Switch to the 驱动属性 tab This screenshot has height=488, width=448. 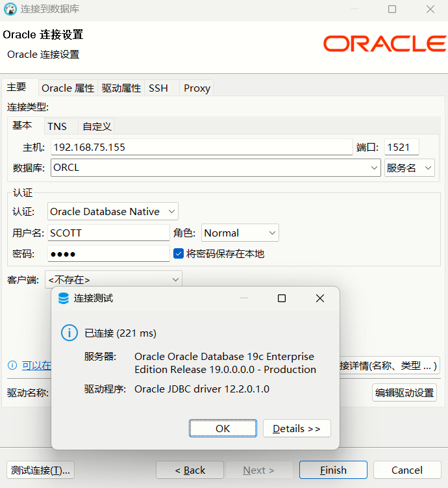coord(121,88)
